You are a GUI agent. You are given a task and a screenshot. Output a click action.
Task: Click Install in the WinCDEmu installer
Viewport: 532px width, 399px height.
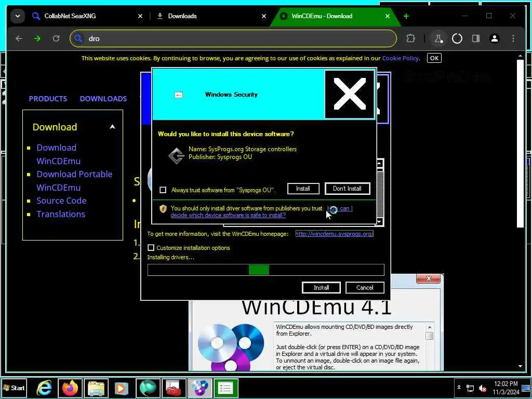[x=321, y=288]
